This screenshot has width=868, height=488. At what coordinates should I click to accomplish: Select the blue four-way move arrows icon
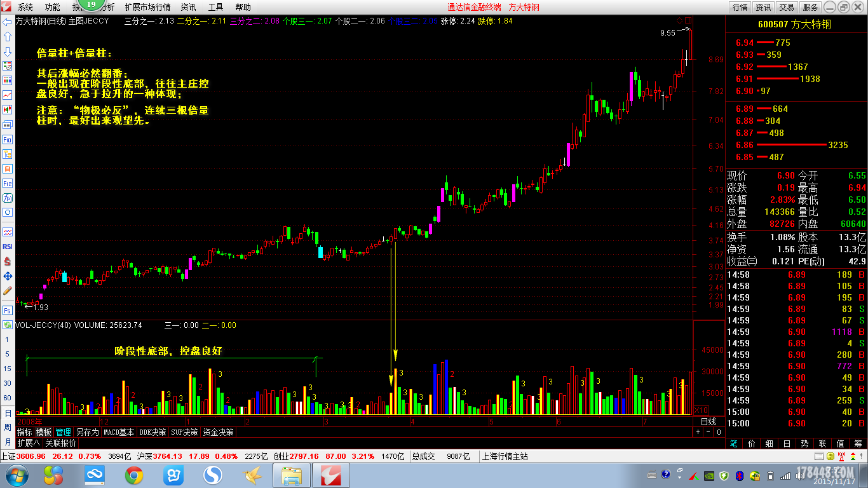pos(8,276)
